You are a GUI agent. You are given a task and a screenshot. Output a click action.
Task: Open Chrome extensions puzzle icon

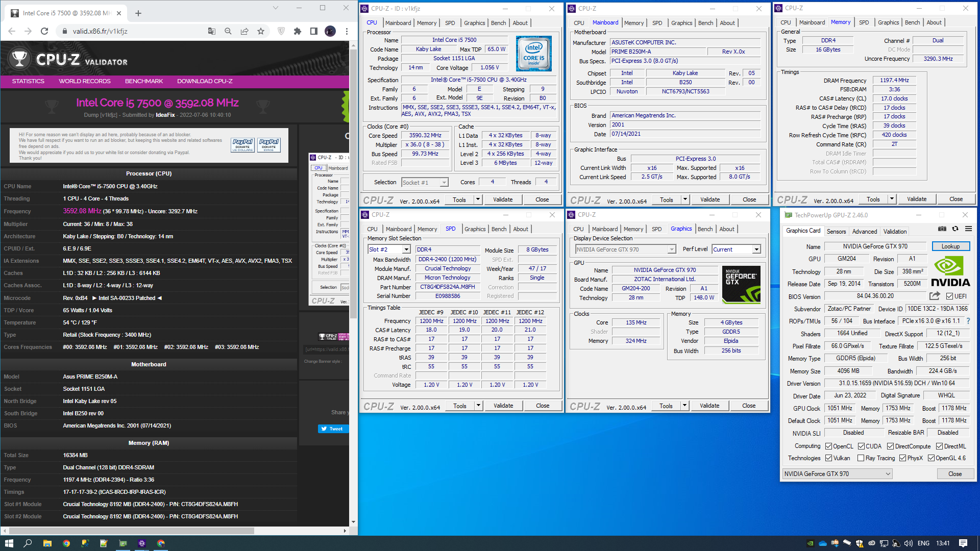(x=298, y=31)
